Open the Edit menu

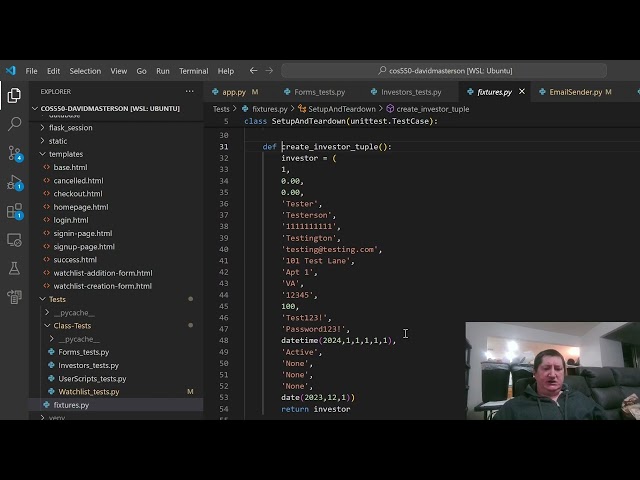coord(53,71)
